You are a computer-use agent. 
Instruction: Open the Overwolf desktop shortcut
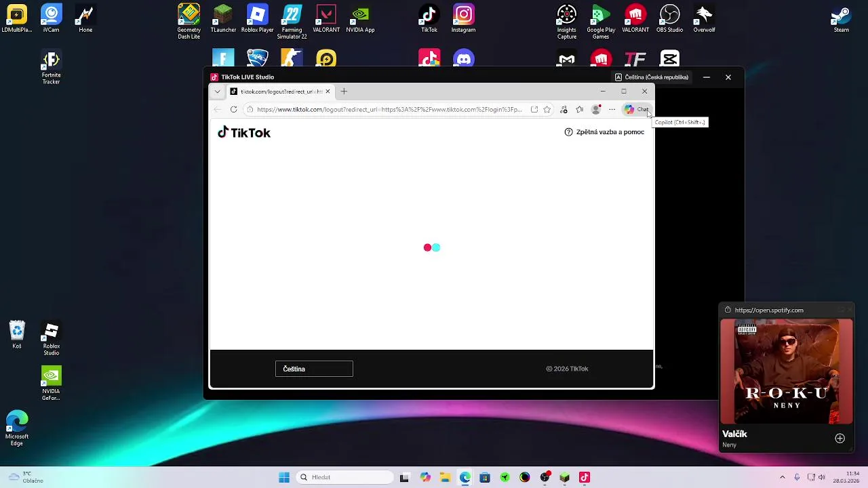pyautogui.click(x=704, y=18)
